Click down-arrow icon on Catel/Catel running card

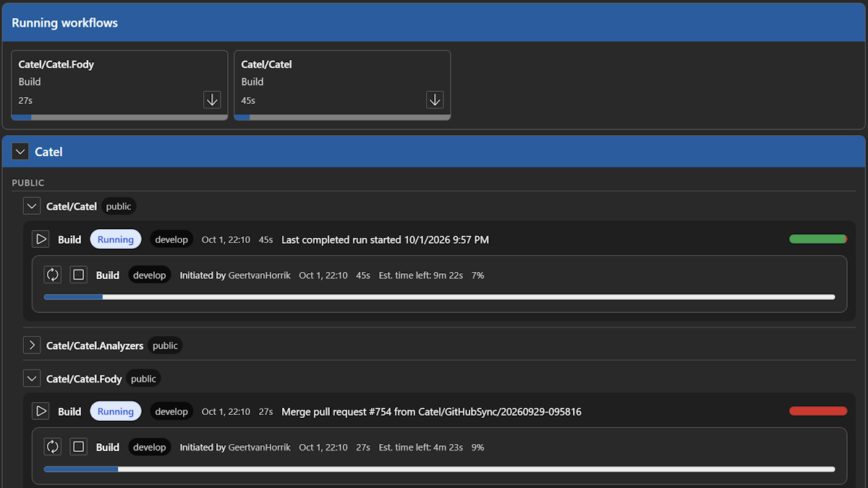[x=435, y=100]
